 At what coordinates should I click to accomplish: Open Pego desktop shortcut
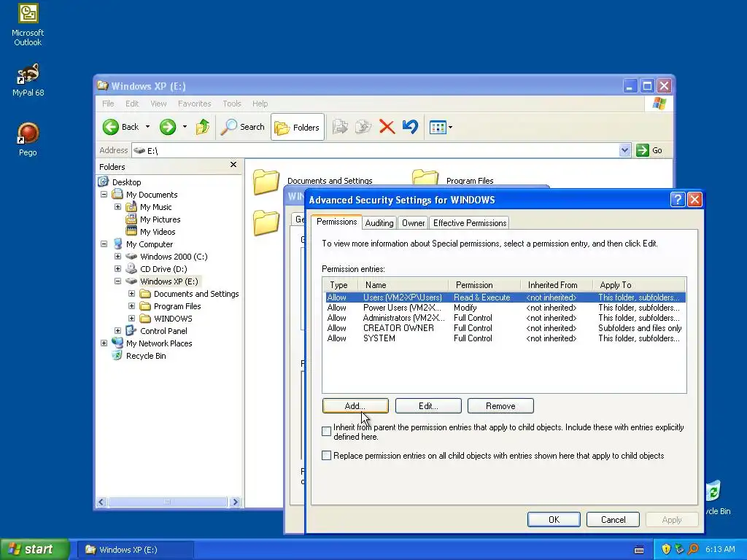coord(28,139)
